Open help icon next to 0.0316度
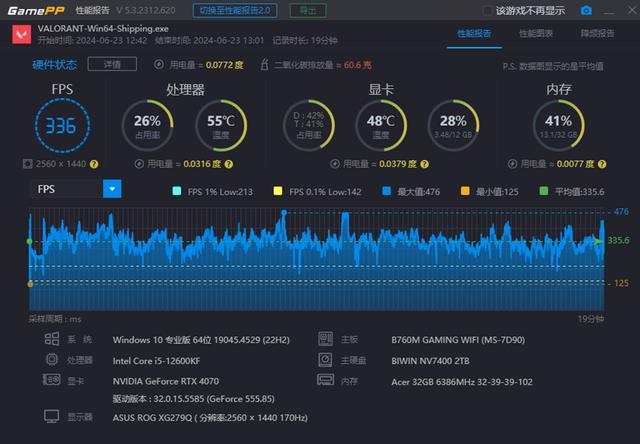Screen dimensions: 640x444 tap(229, 164)
